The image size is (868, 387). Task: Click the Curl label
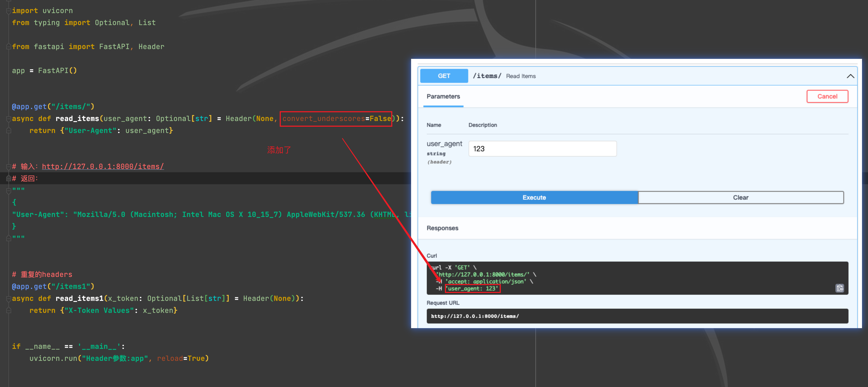point(431,256)
